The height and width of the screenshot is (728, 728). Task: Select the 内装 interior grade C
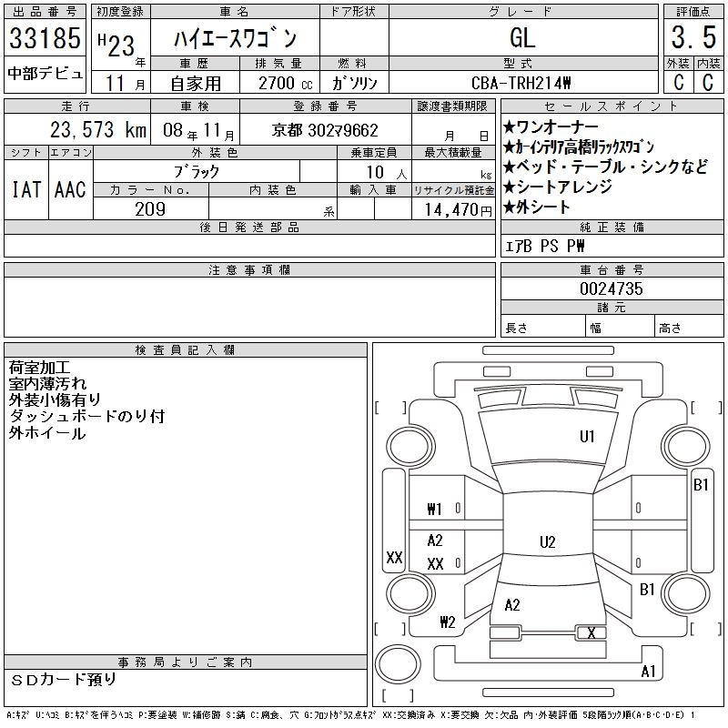[x=708, y=82]
